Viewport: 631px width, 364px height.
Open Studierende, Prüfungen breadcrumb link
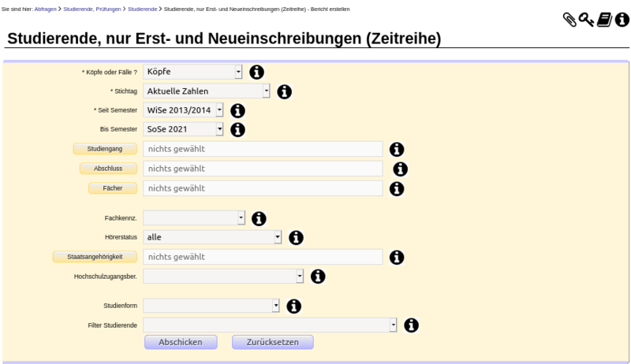tap(92, 9)
